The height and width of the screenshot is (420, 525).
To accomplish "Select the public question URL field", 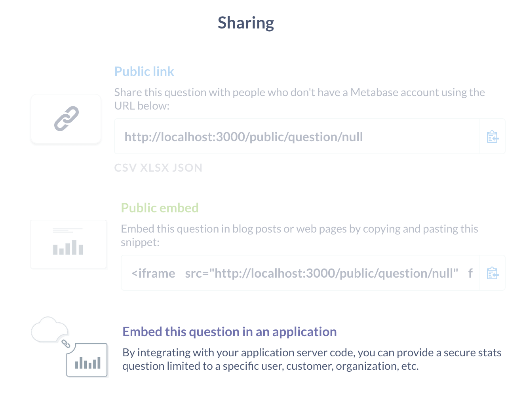I will click(297, 136).
